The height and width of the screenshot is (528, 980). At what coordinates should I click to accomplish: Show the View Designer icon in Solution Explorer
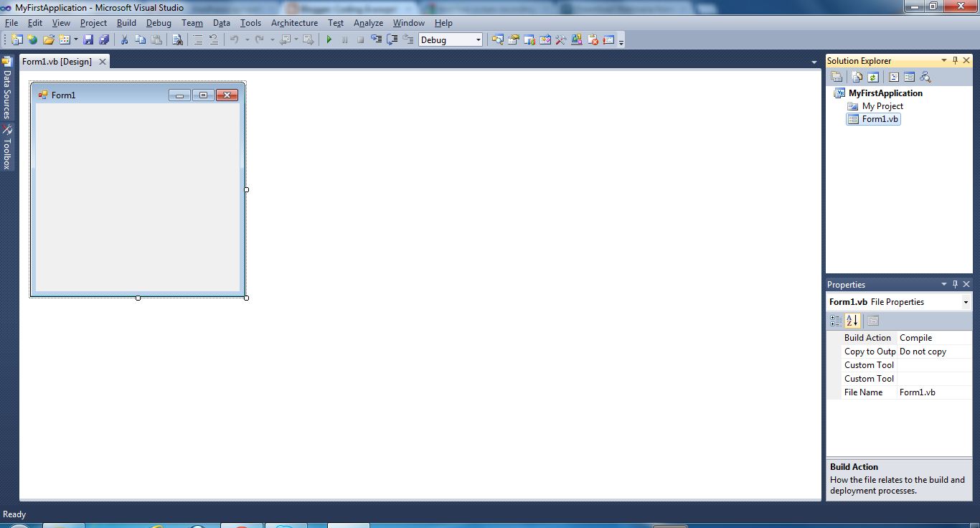click(910, 77)
